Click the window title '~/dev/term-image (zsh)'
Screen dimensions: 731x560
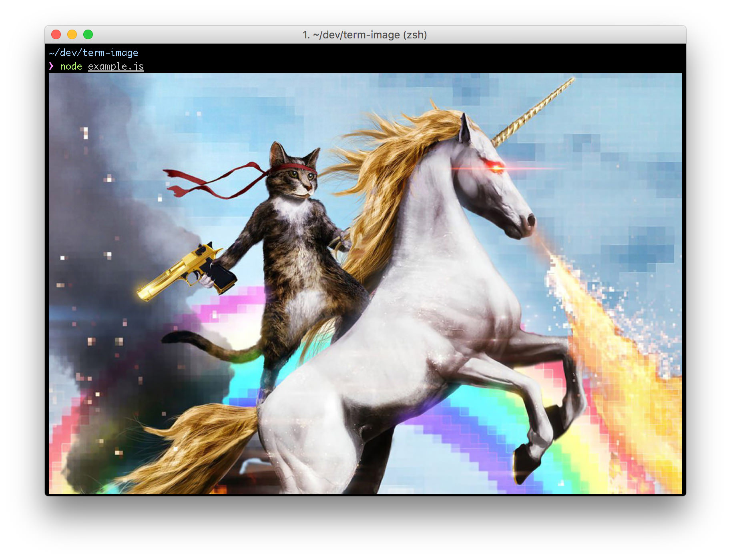[365, 35]
